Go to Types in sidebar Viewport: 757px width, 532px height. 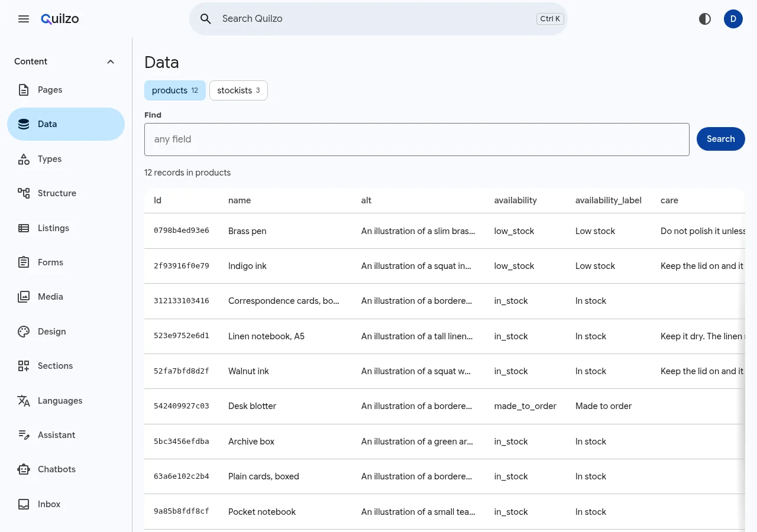66,159
